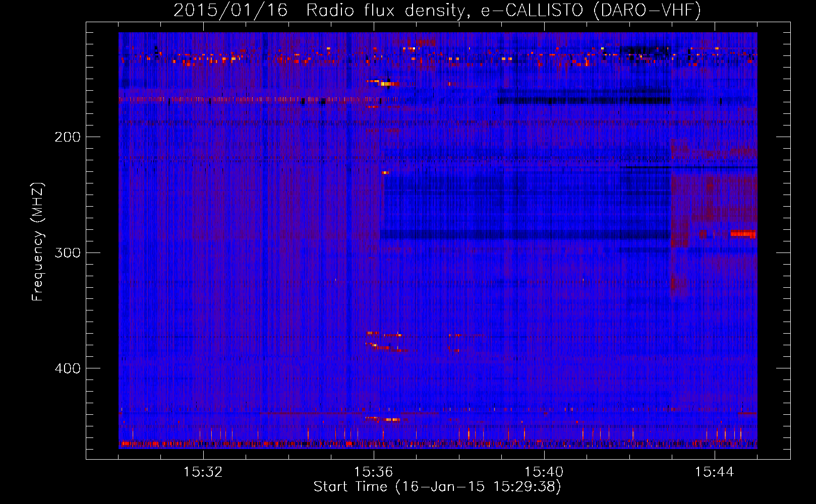The height and width of the screenshot is (504, 816).
Task: Select the 200 frequency tick label
Action: pos(68,137)
